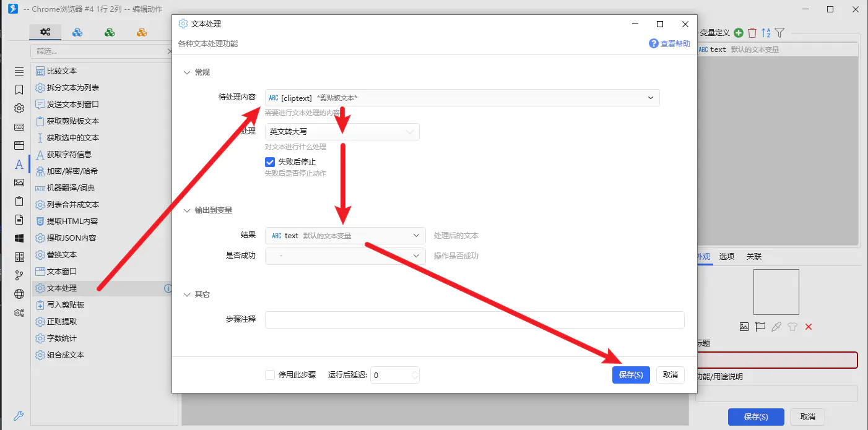The width and height of the screenshot is (868, 430).
Task: Click the info icon beside 文本处理
Action: (168, 288)
